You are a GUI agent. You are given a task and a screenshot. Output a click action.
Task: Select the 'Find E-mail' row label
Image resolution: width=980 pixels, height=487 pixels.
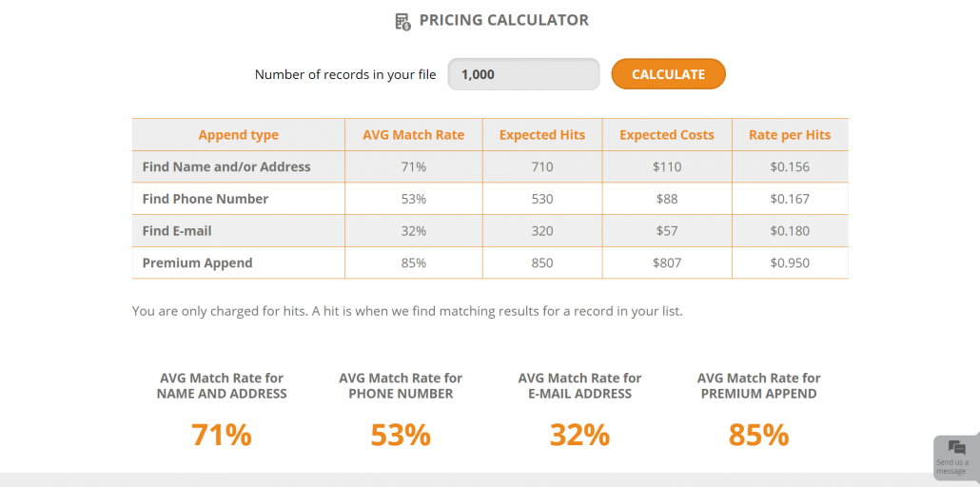[177, 231]
